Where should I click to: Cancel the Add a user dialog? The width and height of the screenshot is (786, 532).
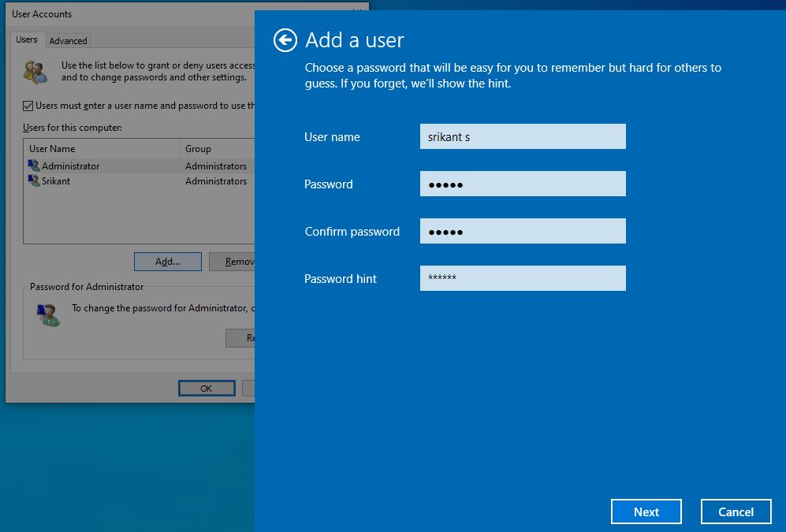pos(736,512)
